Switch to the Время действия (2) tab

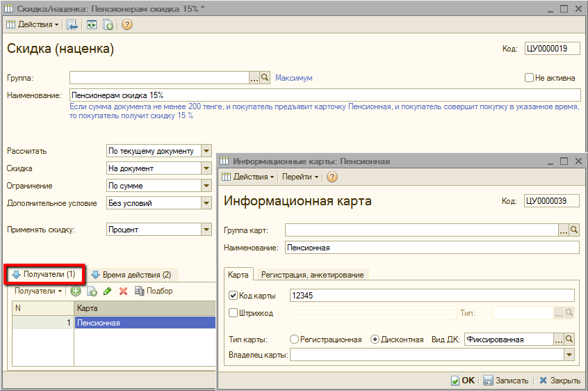pyautogui.click(x=131, y=275)
